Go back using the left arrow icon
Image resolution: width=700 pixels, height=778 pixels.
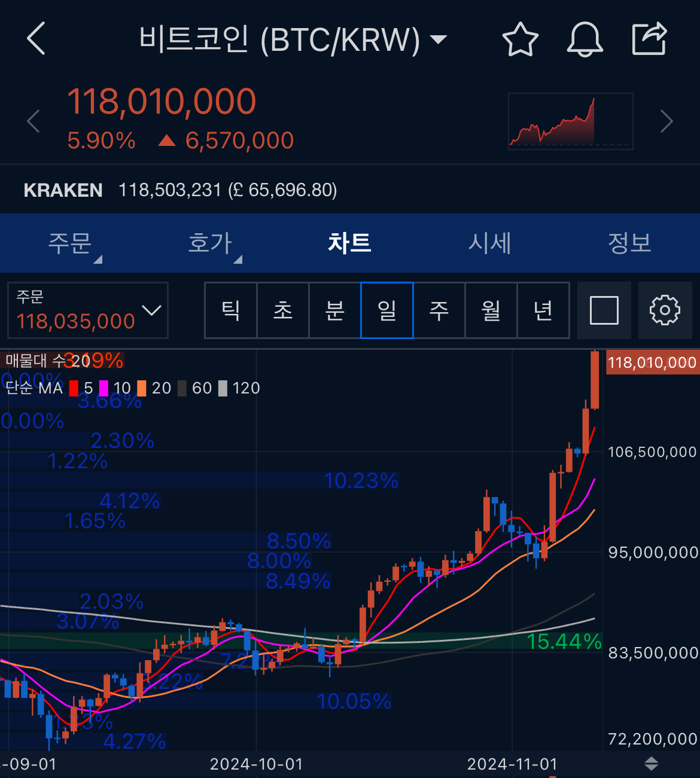click(36, 39)
